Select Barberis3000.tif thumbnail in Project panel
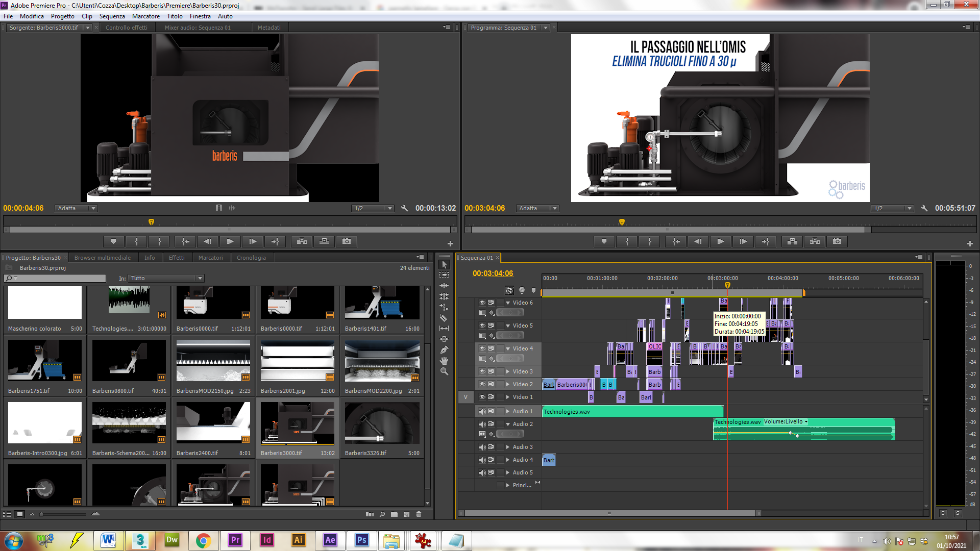The image size is (980, 551). [x=298, y=423]
